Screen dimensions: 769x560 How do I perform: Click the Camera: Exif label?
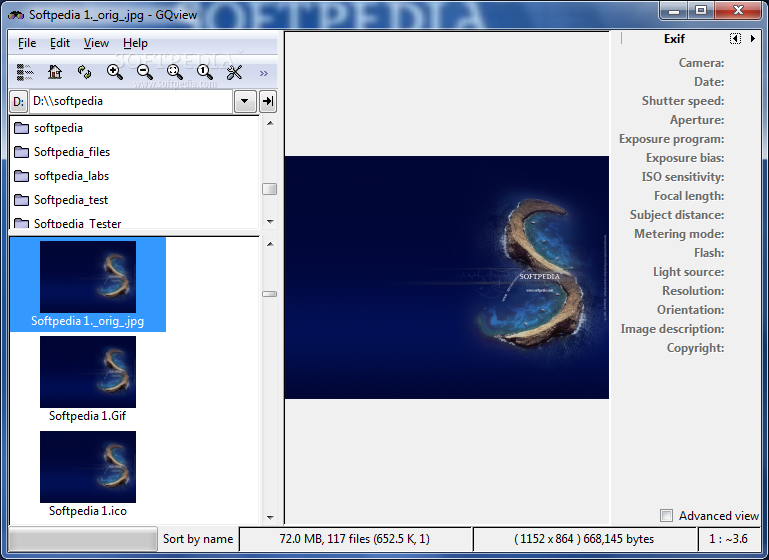[x=701, y=63]
